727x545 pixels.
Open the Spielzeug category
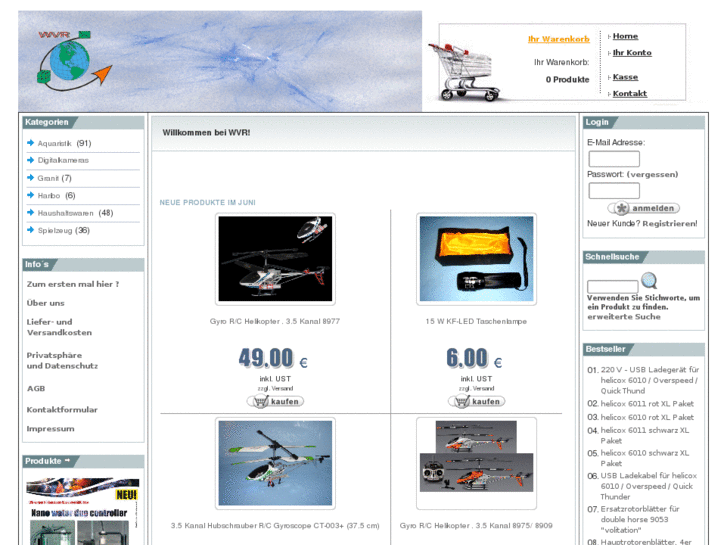pos(55,231)
